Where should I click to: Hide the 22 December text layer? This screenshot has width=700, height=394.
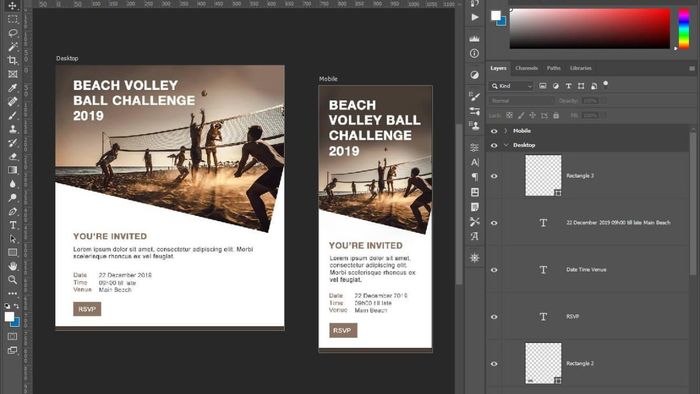[494, 223]
